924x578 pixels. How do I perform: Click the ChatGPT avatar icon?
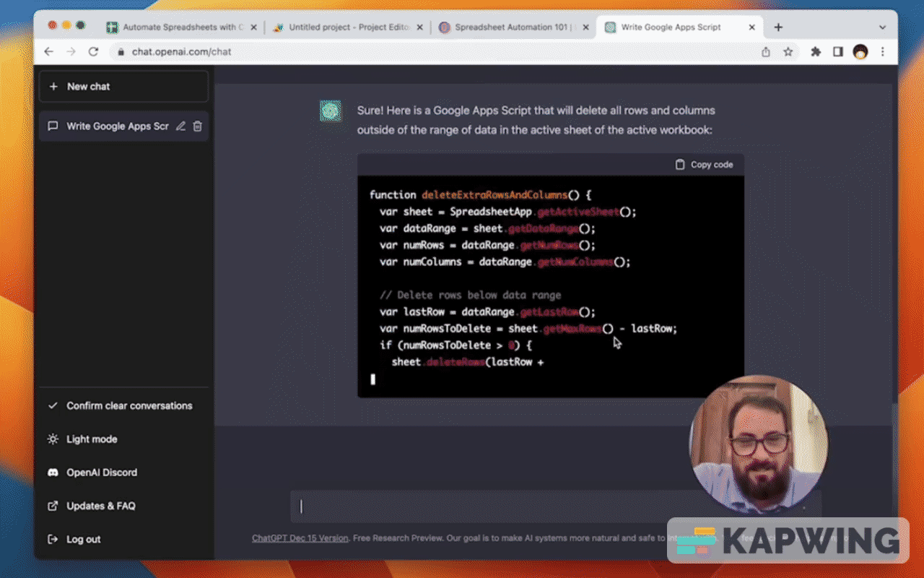pyautogui.click(x=331, y=111)
